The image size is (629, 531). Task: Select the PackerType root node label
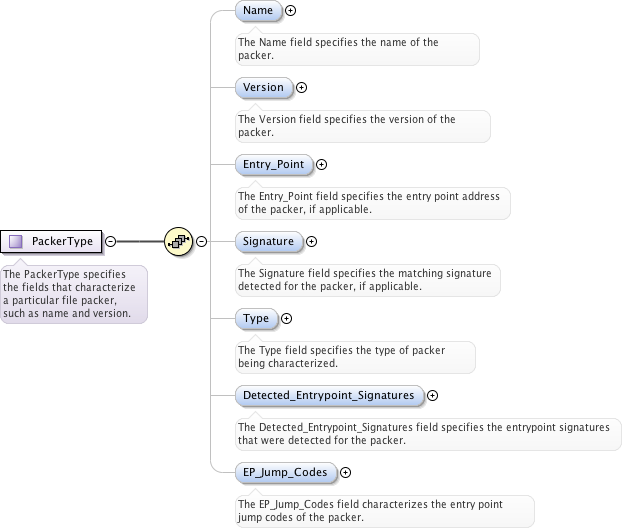(x=62, y=241)
